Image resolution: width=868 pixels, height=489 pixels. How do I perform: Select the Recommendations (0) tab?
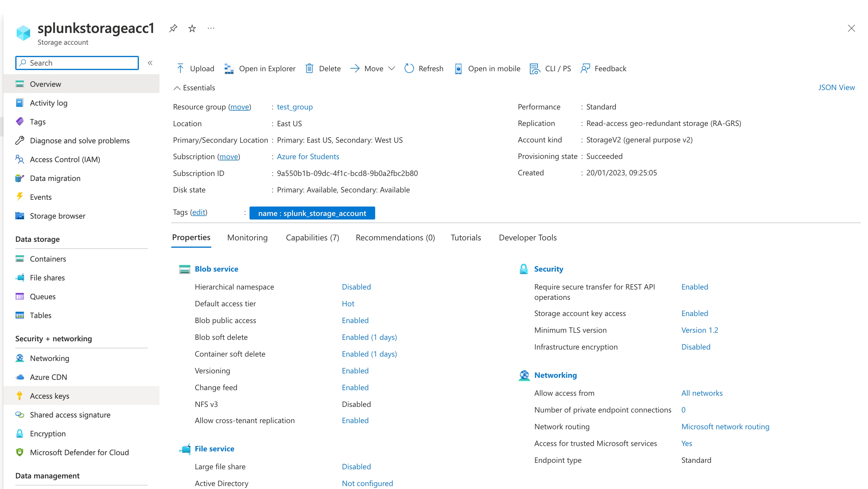(395, 238)
